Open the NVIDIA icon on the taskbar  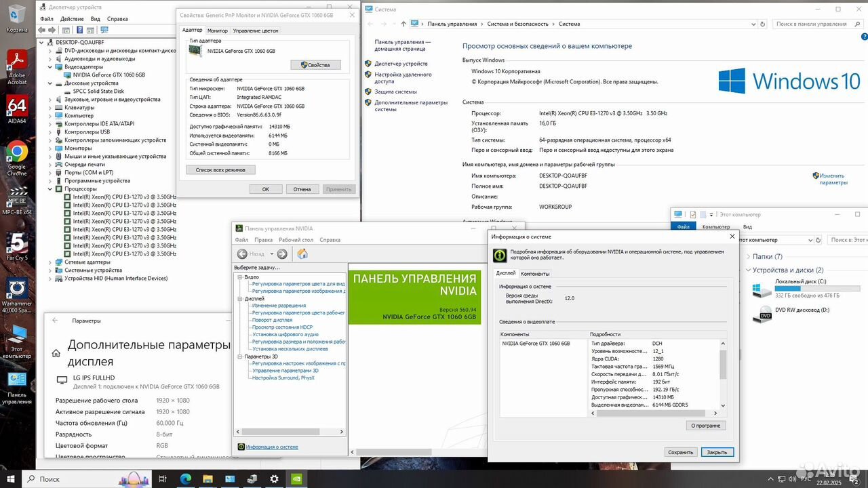[x=296, y=479]
